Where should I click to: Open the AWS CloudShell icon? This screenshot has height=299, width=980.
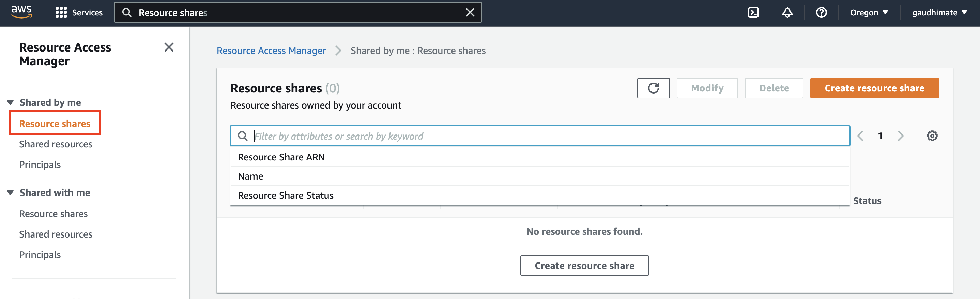[x=753, y=13]
